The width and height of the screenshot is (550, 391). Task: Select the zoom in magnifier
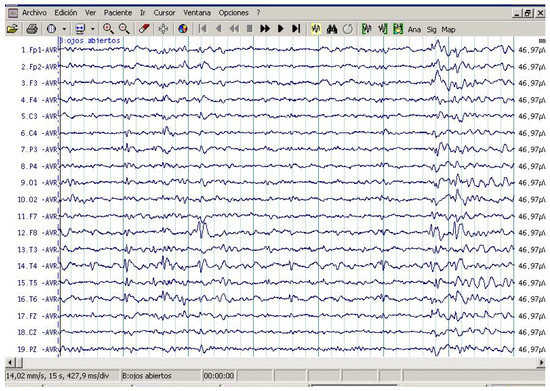pyautogui.click(x=108, y=29)
